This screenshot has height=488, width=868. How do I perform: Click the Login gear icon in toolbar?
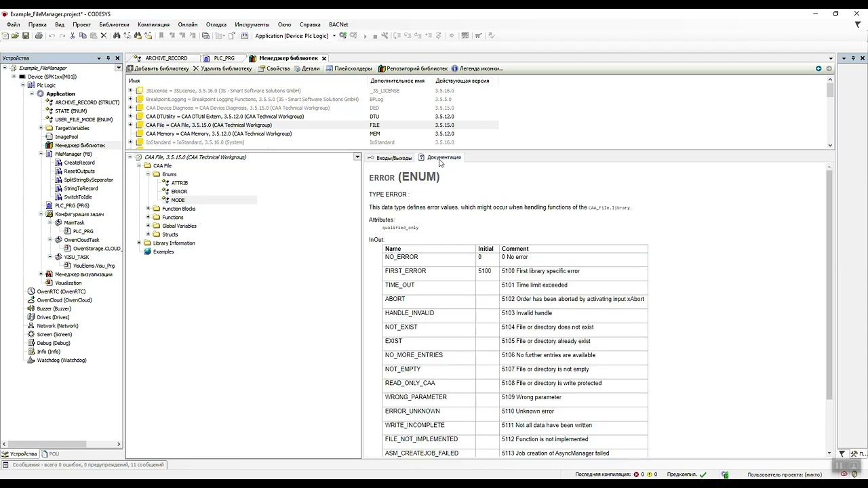[343, 36]
